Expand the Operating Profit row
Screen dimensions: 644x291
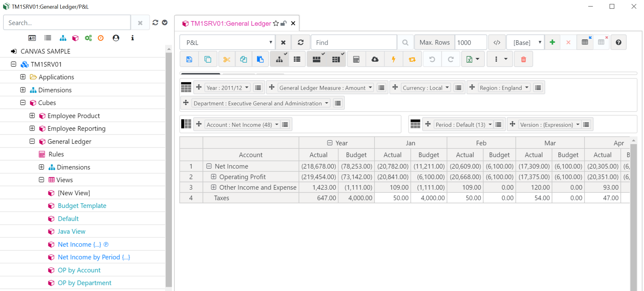point(214,177)
